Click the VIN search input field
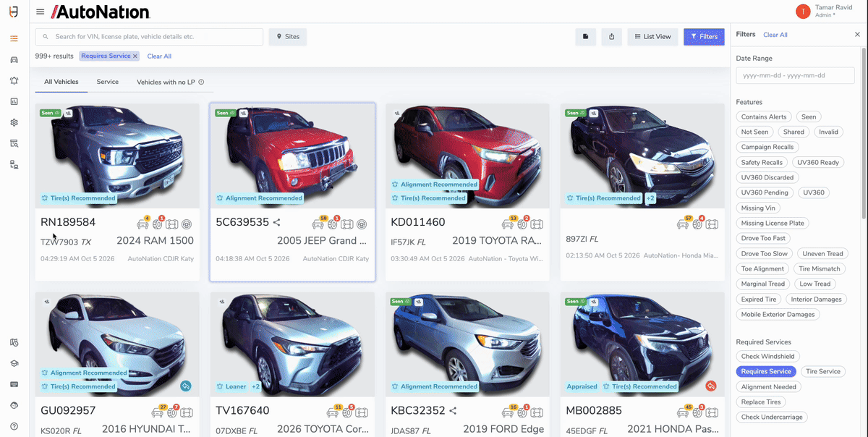 pos(149,37)
